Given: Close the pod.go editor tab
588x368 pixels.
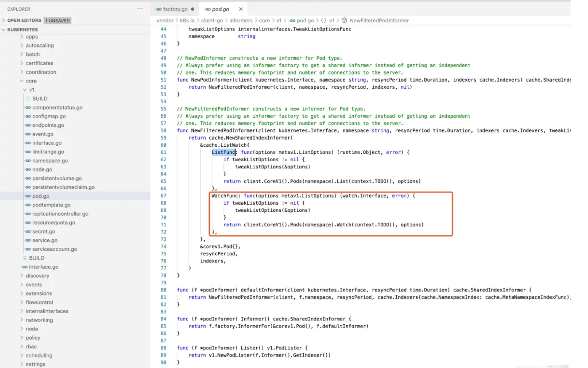Looking at the screenshot, I should 241,9.
